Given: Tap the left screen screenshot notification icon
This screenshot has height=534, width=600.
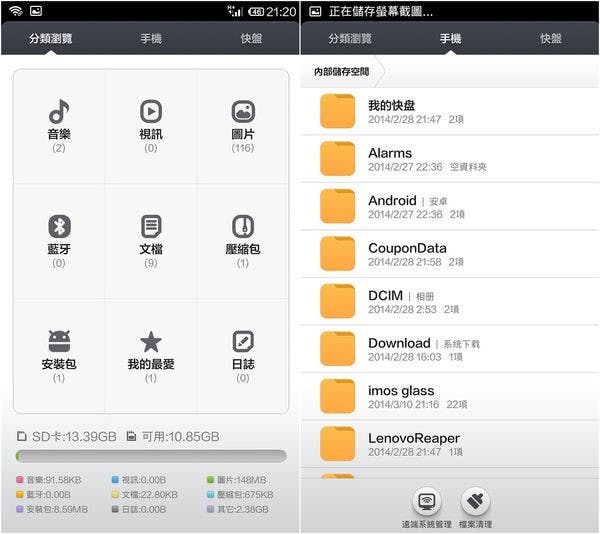Looking at the screenshot, I should tap(36, 11).
